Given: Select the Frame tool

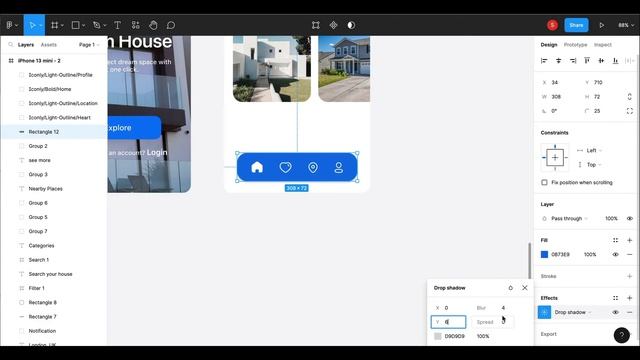Looking at the screenshot, I should point(54,25).
